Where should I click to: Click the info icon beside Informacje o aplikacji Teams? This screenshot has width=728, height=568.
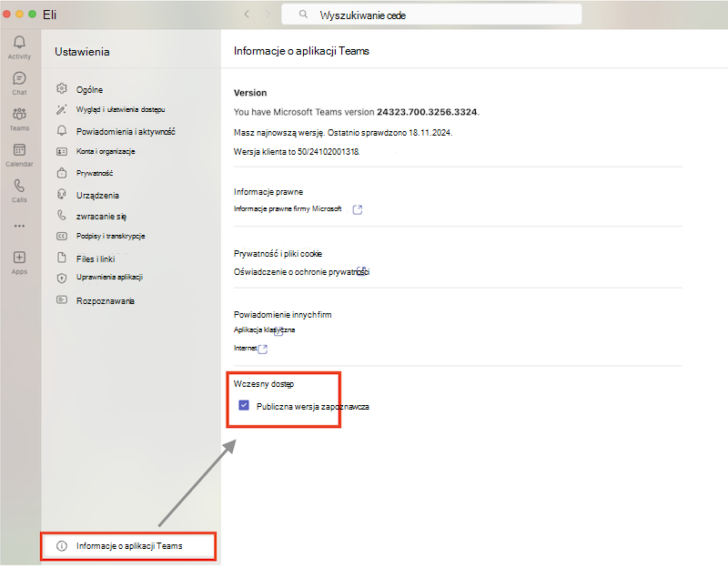click(62, 546)
